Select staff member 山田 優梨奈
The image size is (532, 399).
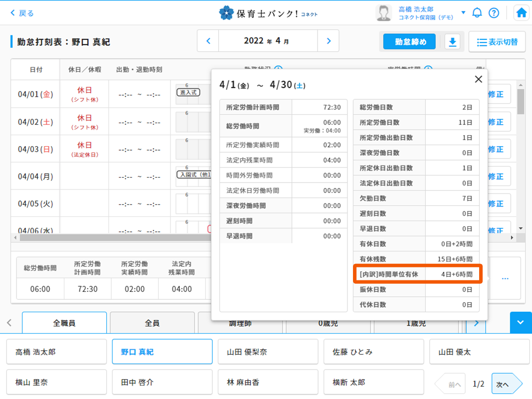(268, 352)
